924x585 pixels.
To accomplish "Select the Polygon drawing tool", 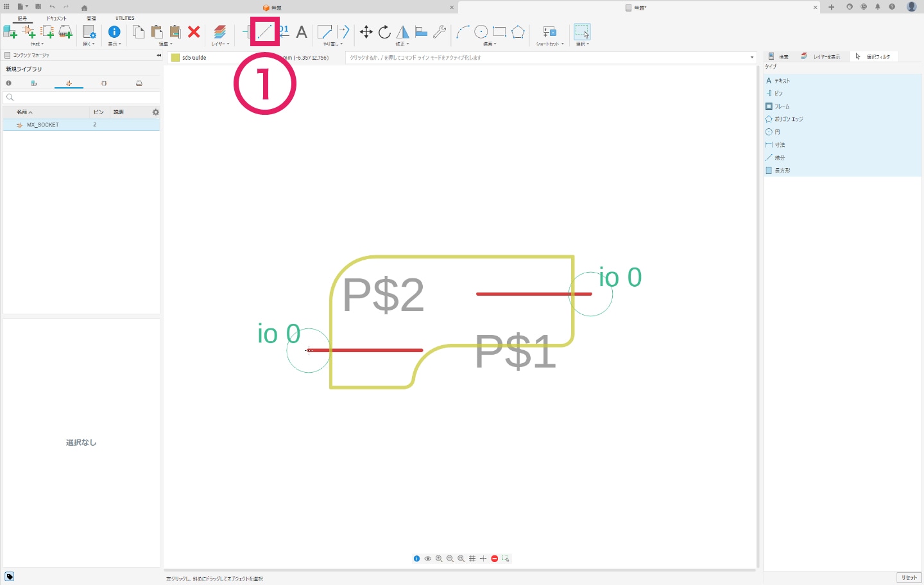I will coord(518,32).
